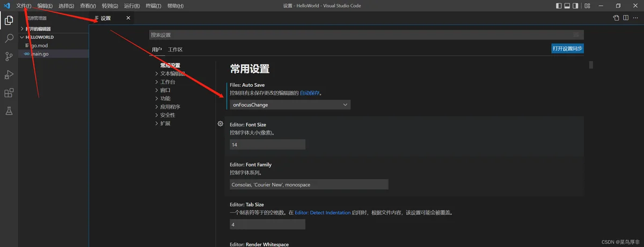Click the 打开设置同步 button

(568, 48)
